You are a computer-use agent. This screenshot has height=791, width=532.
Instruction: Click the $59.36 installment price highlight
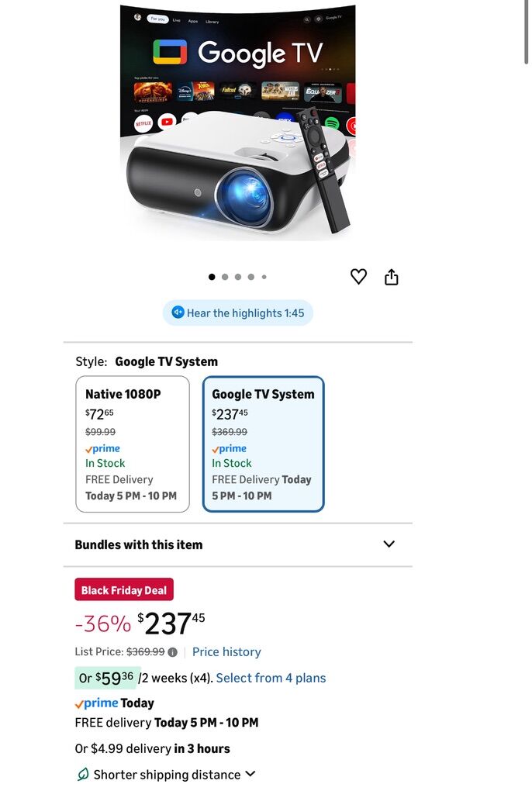108,678
